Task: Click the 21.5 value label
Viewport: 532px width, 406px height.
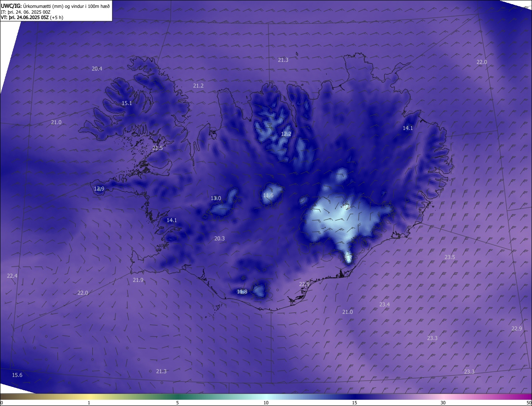Action: click(x=158, y=148)
